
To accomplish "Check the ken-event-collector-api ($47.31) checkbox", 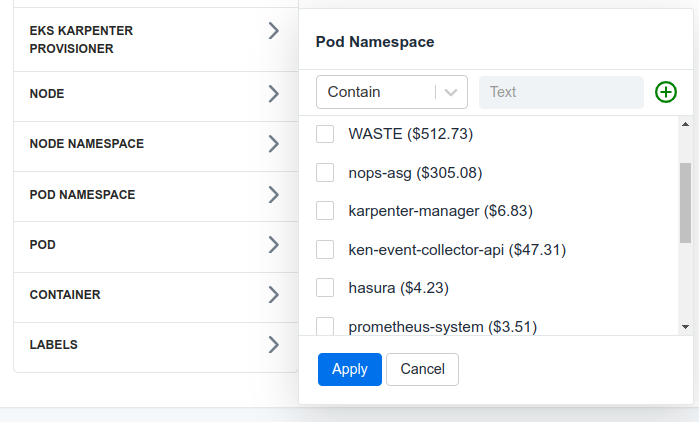I will tap(325, 250).
